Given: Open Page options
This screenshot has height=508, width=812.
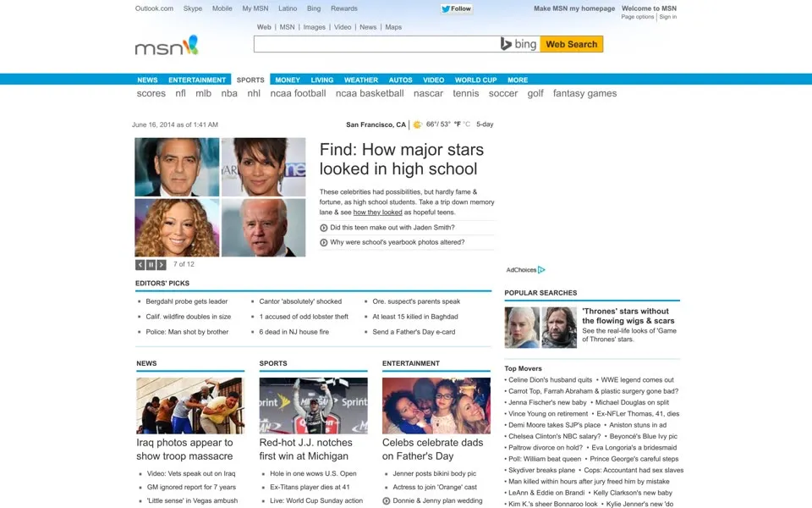Looking at the screenshot, I should coord(638,17).
